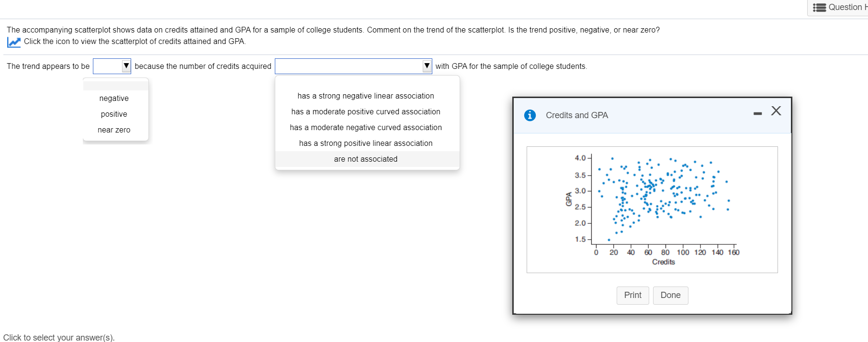Select 'has a moderate positive curved association'
Viewport: 868px width, 342px height.
pyautogui.click(x=366, y=111)
